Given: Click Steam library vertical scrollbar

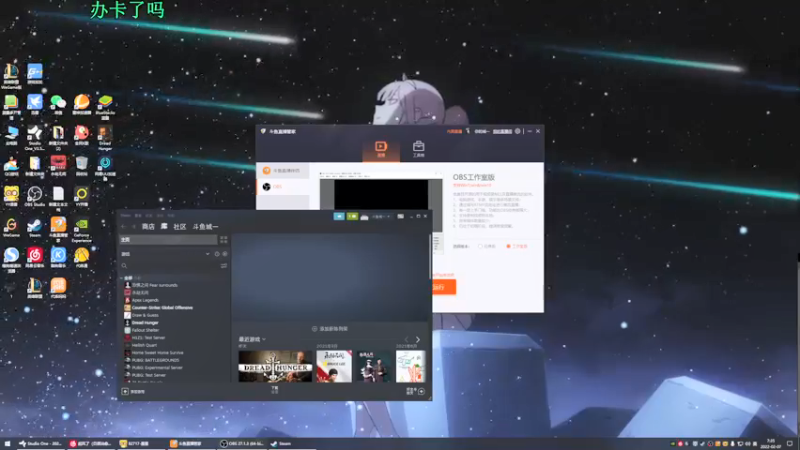Looking at the screenshot, I should pos(430,255).
